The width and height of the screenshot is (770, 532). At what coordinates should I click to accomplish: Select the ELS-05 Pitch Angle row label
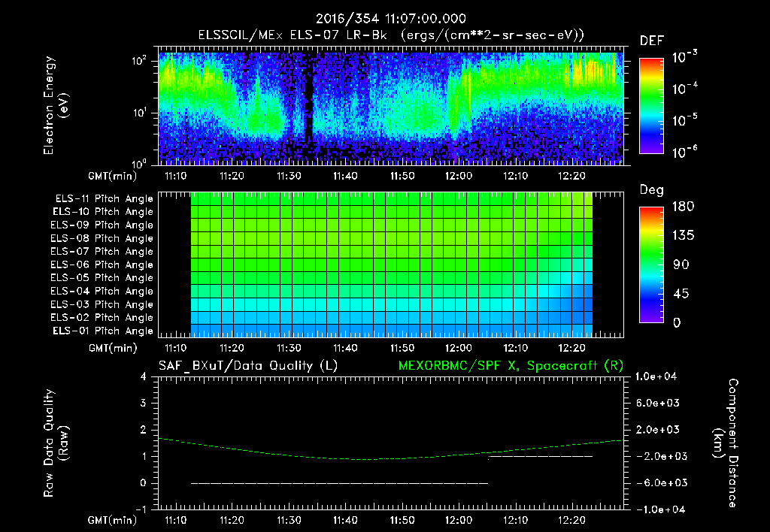(102, 278)
